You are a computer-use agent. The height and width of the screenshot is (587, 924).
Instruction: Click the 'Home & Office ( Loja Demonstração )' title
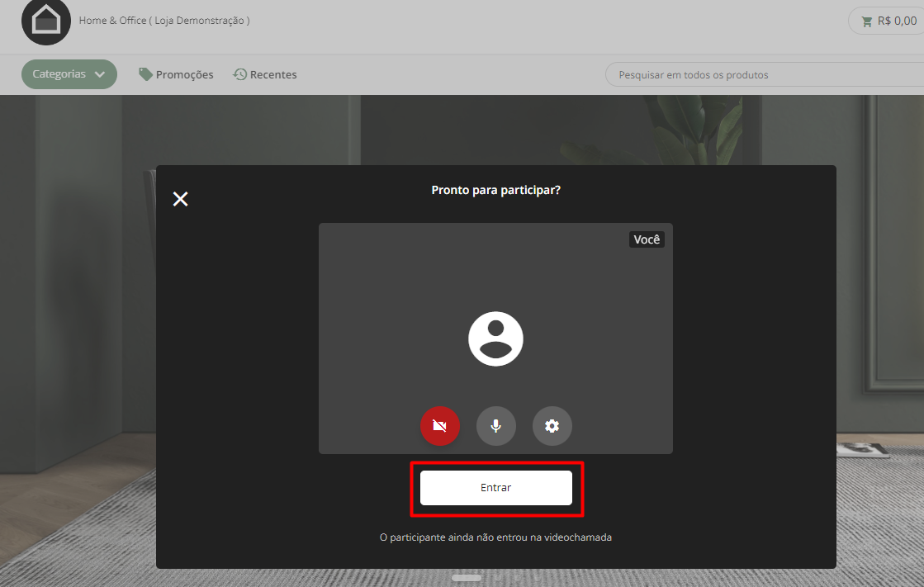(x=164, y=21)
